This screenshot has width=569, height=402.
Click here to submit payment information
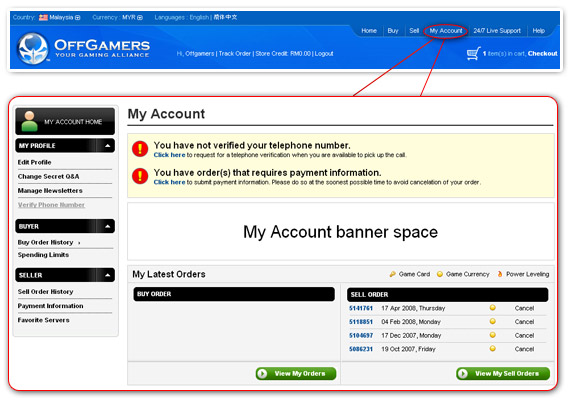[x=169, y=182]
